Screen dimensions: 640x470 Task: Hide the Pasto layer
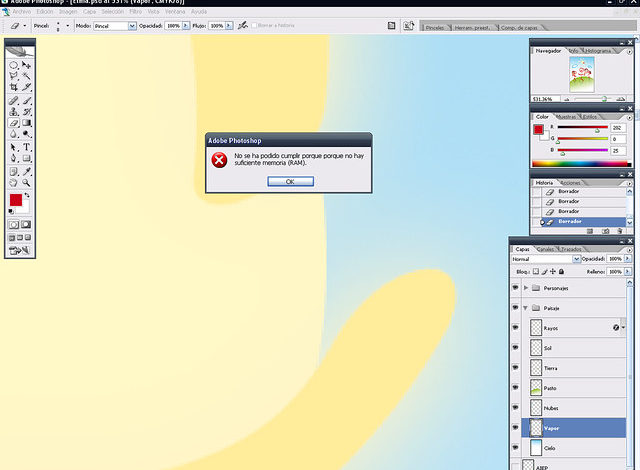pyautogui.click(x=515, y=388)
